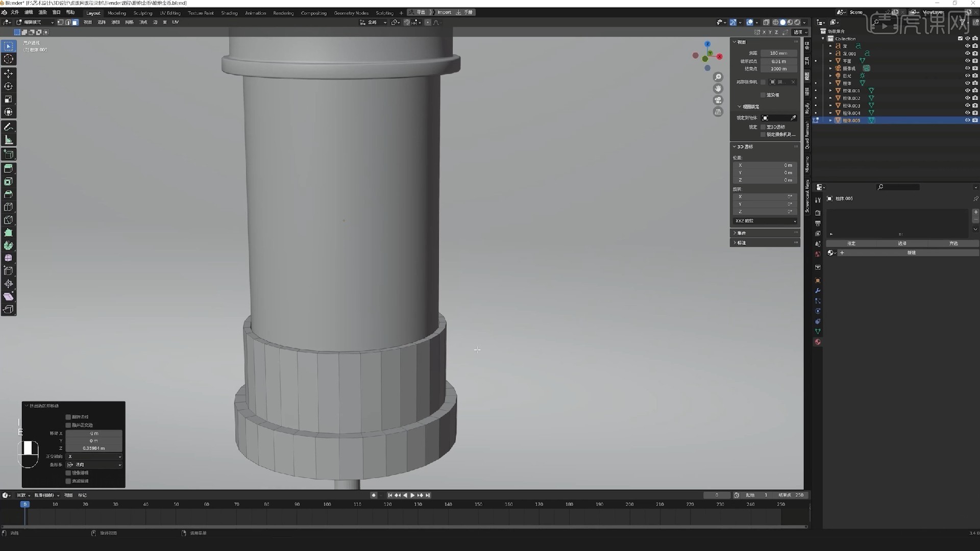Collapse the Collection tree in outliner
This screenshot has height=551, width=980.
coord(823,39)
